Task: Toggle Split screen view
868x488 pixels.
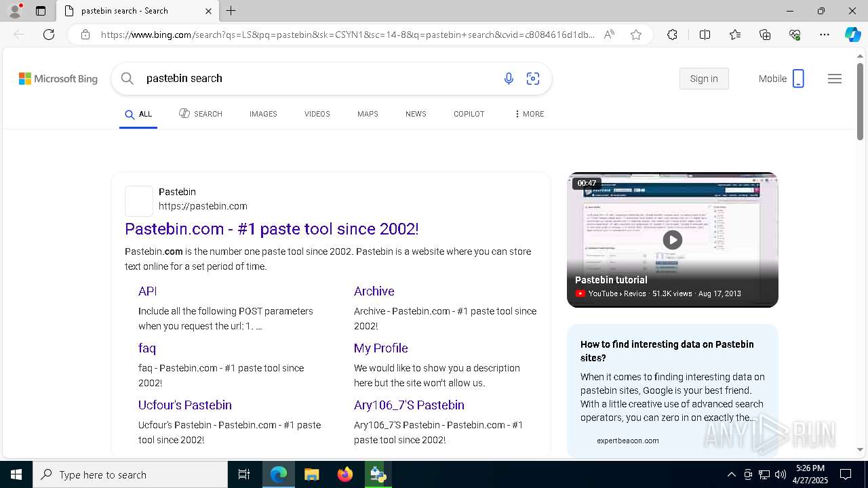Action: tap(705, 35)
